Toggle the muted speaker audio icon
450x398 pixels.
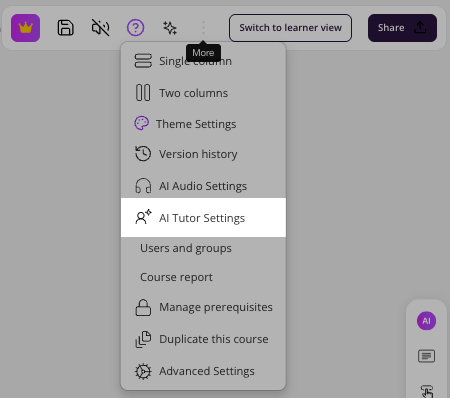pos(100,28)
